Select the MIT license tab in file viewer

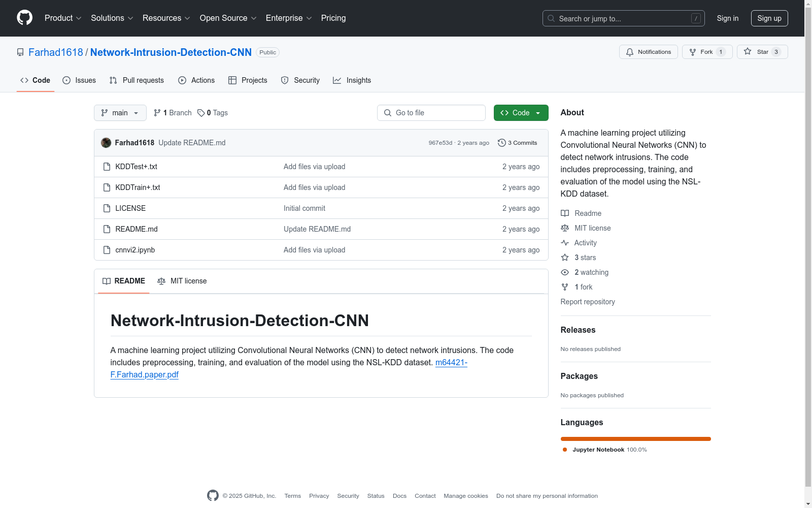(182, 281)
